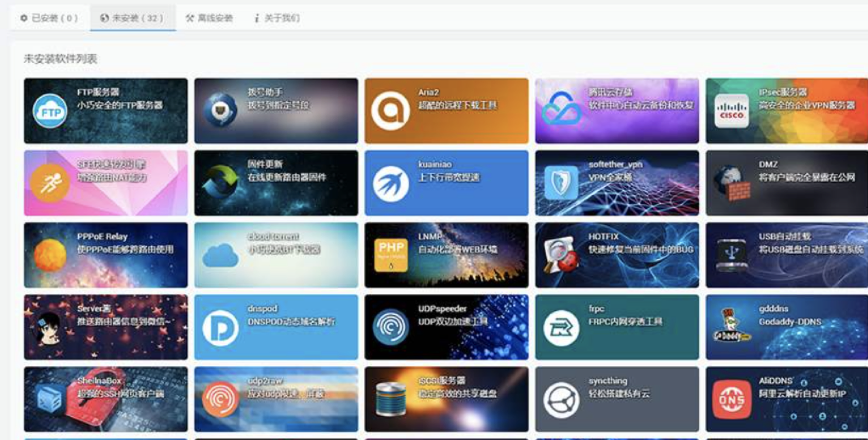Click the USB自动挂载 drive icon
The height and width of the screenshot is (440, 868).
tap(732, 255)
